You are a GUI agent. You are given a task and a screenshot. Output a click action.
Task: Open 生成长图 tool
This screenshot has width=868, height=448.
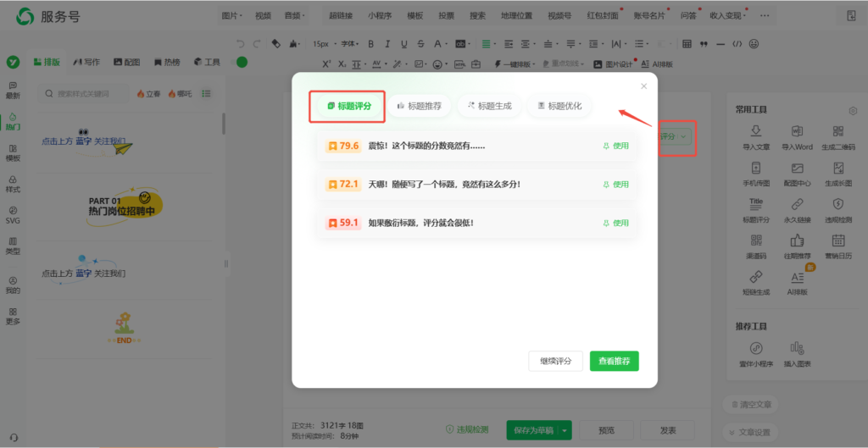coord(838,174)
